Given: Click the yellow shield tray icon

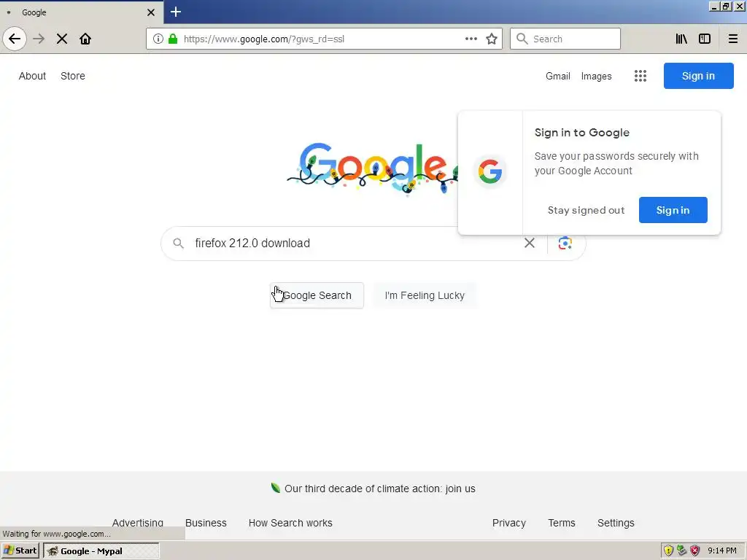Looking at the screenshot, I should [x=668, y=551].
